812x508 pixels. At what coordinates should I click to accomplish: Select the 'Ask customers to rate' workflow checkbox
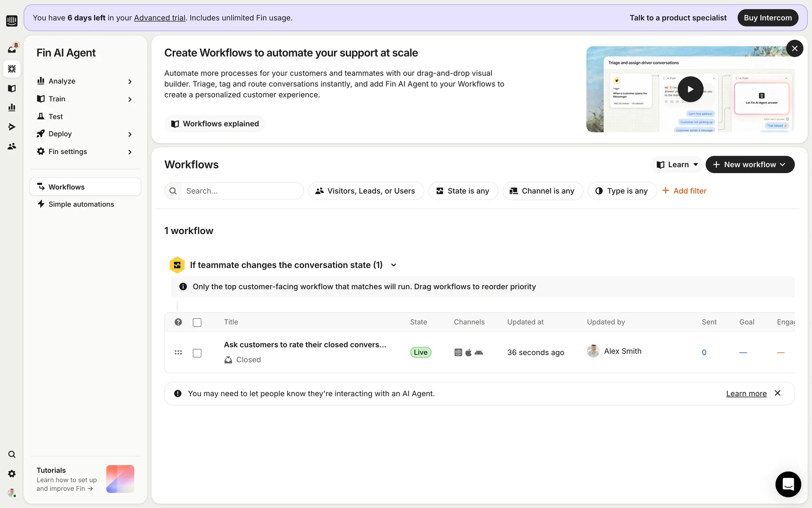(x=197, y=353)
